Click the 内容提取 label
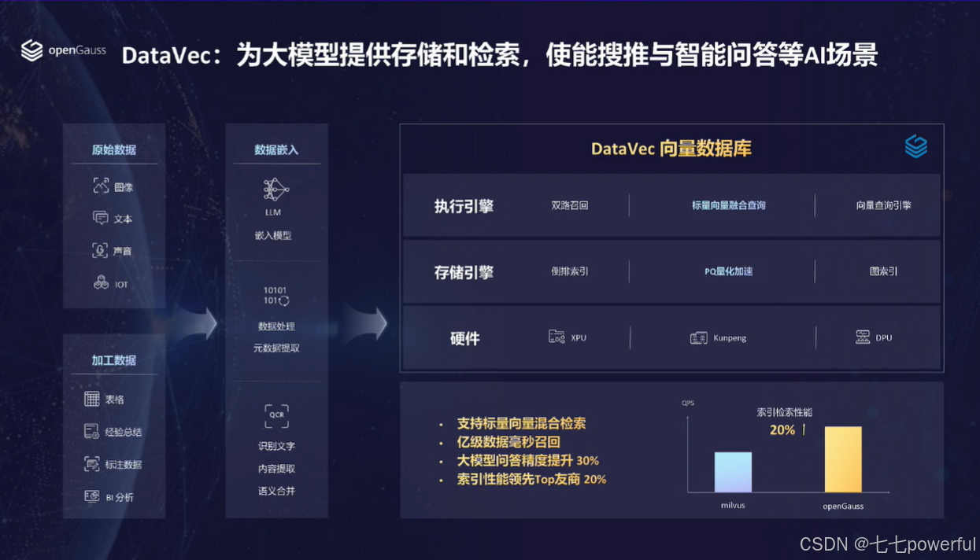The width and height of the screenshot is (980, 560). tap(276, 468)
